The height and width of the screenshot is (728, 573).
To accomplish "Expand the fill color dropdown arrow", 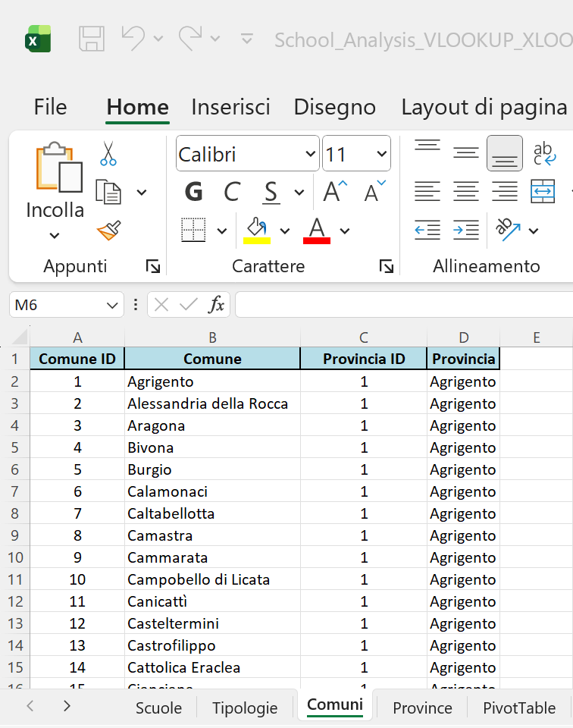I will 284,229.
